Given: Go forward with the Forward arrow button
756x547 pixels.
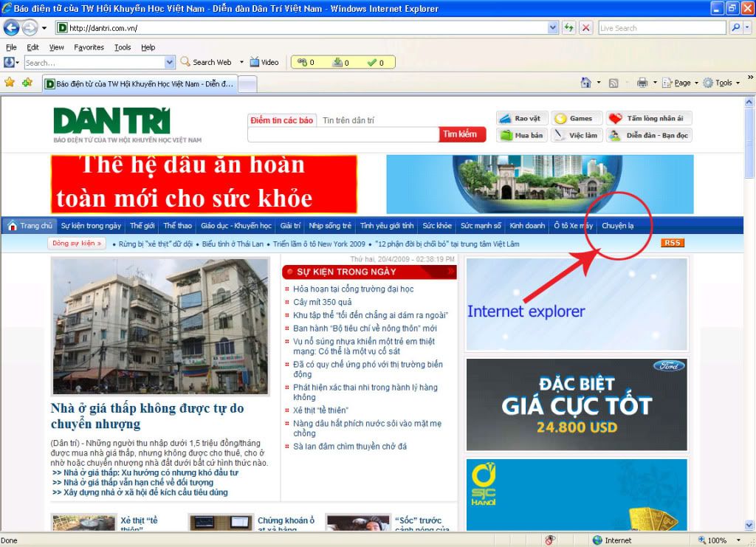Looking at the screenshot, I should (30, 27).
